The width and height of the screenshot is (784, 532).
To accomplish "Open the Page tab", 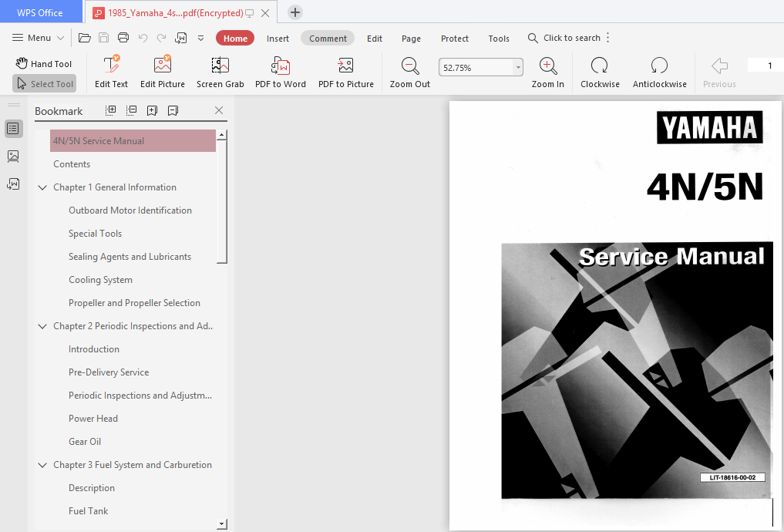I will click(411, 39).
